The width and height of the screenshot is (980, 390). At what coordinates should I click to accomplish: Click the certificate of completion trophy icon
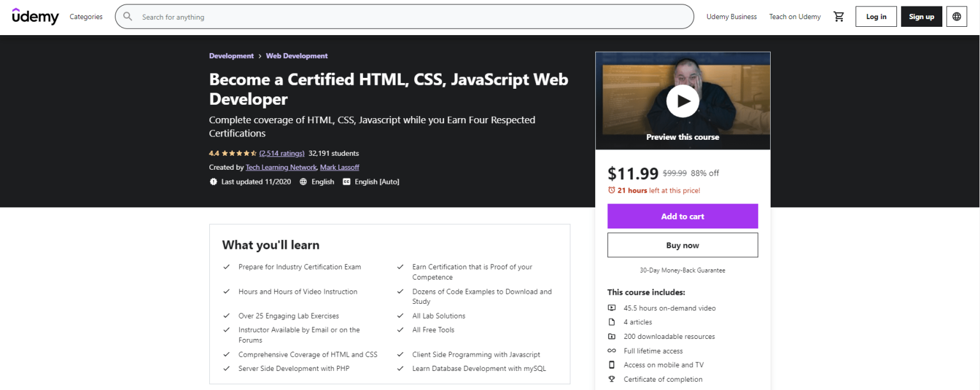612,379
